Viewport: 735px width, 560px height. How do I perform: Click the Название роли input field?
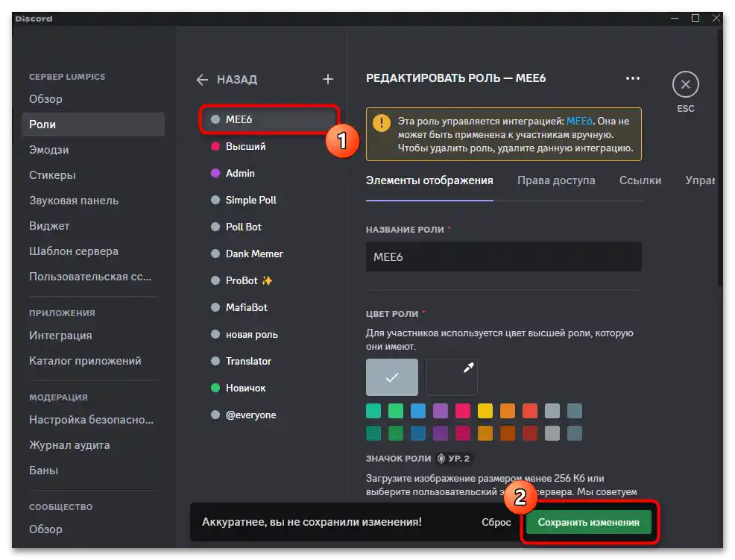(503, 257)
